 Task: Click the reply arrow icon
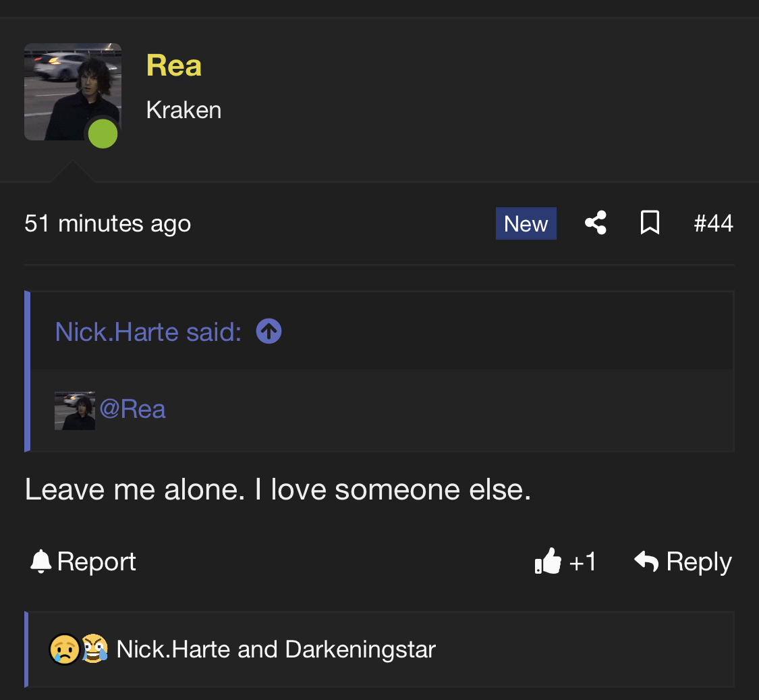coord(646,561)
